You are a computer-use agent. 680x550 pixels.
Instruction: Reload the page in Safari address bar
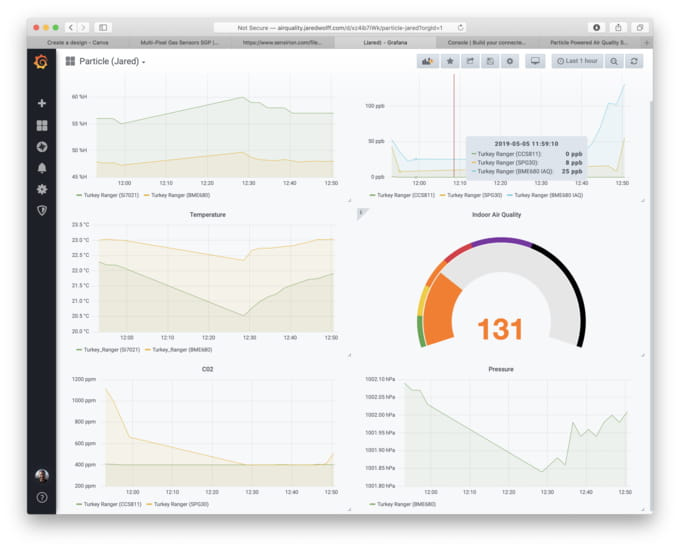460,27
